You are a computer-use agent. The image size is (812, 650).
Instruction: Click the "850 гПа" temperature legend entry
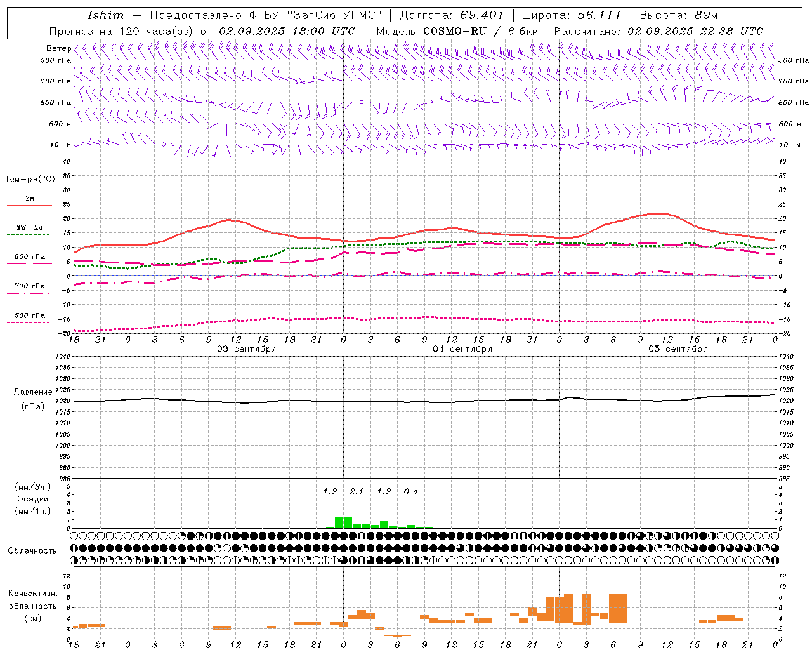[29, 257]
